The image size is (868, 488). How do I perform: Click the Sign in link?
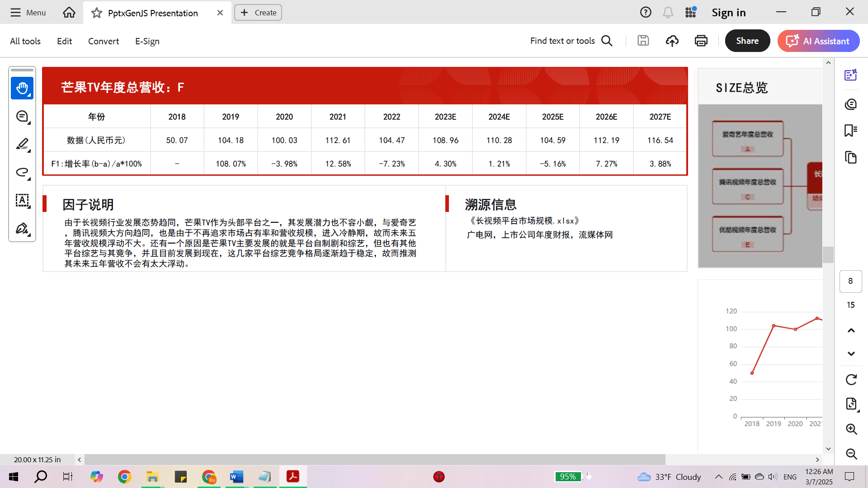729,13
